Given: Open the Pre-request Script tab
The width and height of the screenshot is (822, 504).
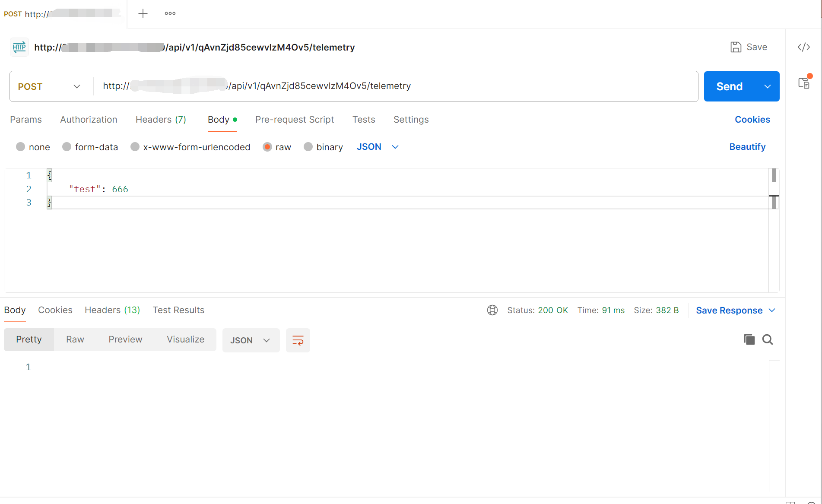Looking at the screenshot, I should tap(295, 120).
